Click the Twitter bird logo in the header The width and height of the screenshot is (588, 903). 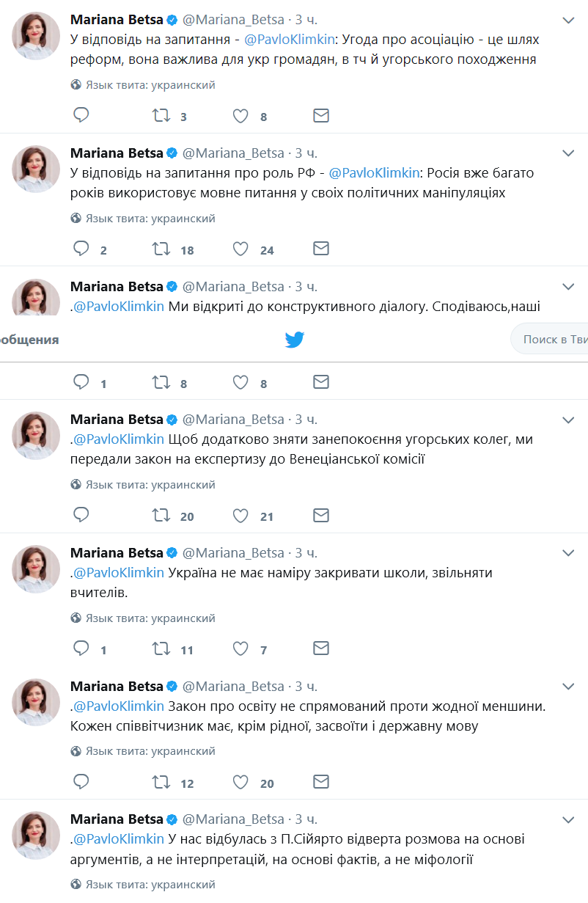click(295, 340)
